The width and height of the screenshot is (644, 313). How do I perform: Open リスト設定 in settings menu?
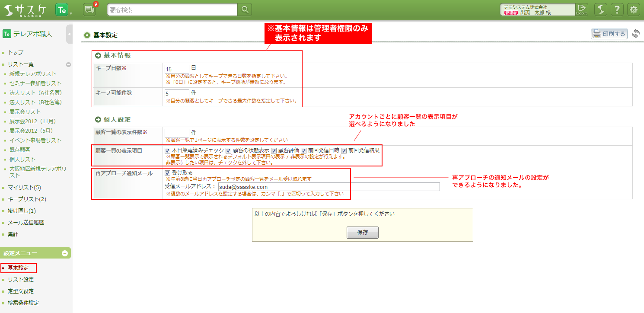tap(20, 280)
